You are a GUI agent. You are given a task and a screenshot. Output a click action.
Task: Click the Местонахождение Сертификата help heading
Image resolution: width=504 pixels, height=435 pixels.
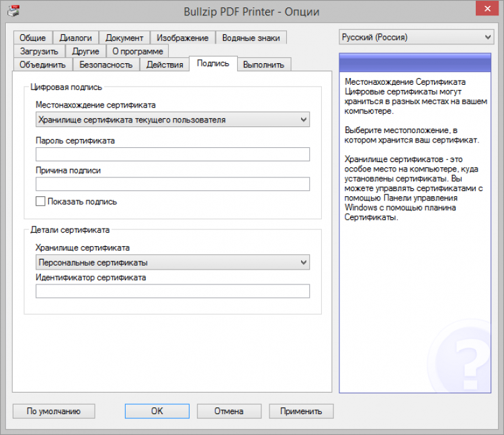(x=405, y=81)
